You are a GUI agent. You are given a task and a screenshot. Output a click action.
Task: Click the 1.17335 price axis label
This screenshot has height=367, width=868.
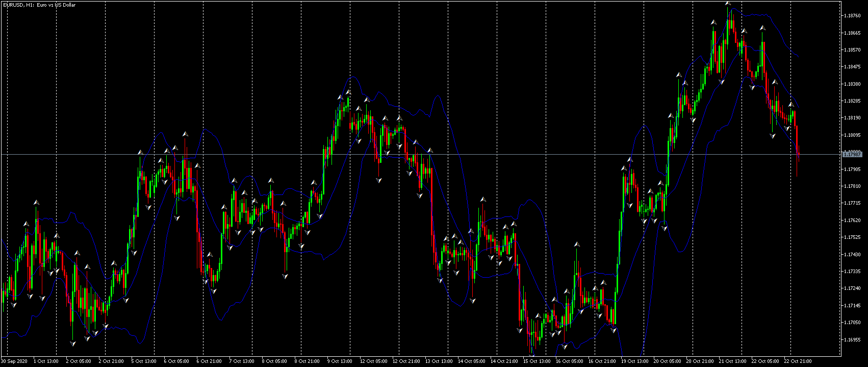[853, 272]
